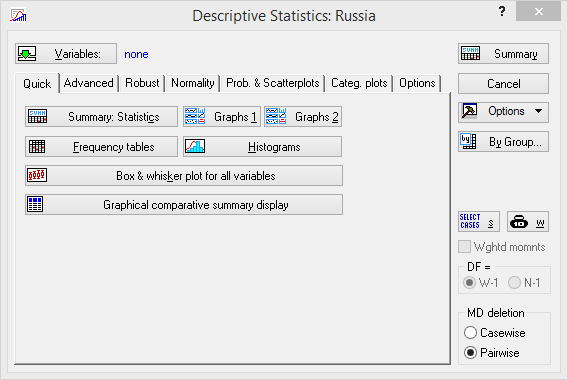Choose Pairwise MD deletion
This screenshot has height=380, width=568.
pos(470,352)
